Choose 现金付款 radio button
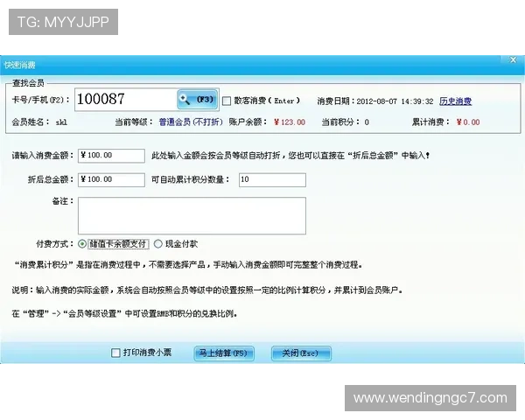Viewport: 525px width, 420px height. pos(158,244)
